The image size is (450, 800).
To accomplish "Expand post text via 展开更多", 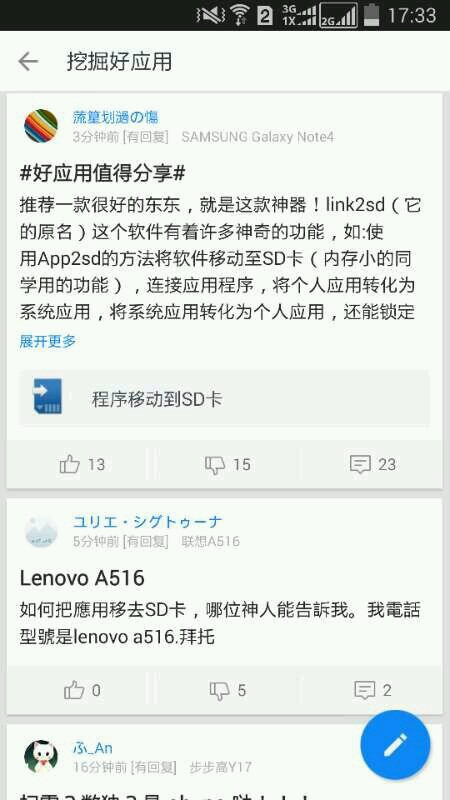I will [x=47, y=341].
